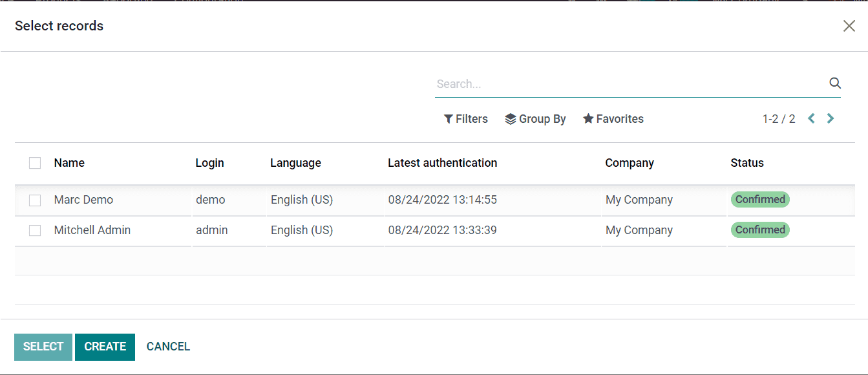Open the Mitchell Admin record name

(x=92, y=230)
